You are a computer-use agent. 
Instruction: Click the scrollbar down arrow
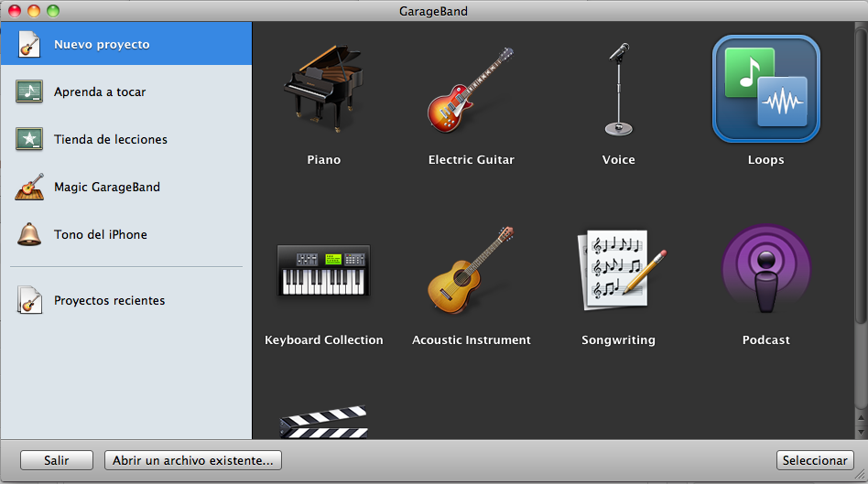(x=861, y=432)
